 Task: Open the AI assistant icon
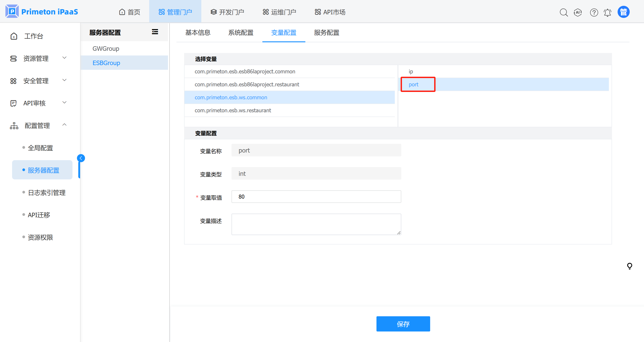click(x=578, y=12)
